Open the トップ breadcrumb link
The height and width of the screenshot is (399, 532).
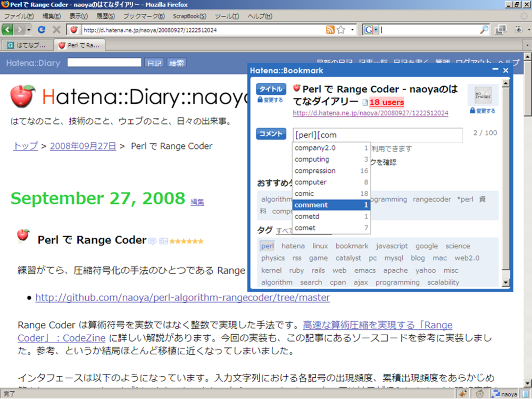point(26,146)
